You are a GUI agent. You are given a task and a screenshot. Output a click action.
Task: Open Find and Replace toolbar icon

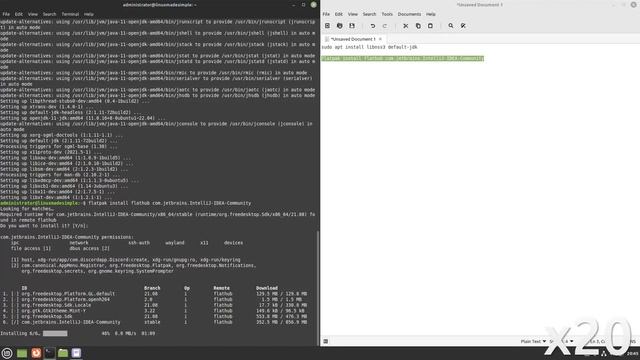pos(463,26)
